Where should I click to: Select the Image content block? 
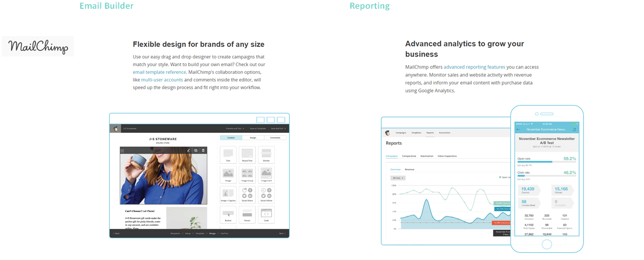228,175
